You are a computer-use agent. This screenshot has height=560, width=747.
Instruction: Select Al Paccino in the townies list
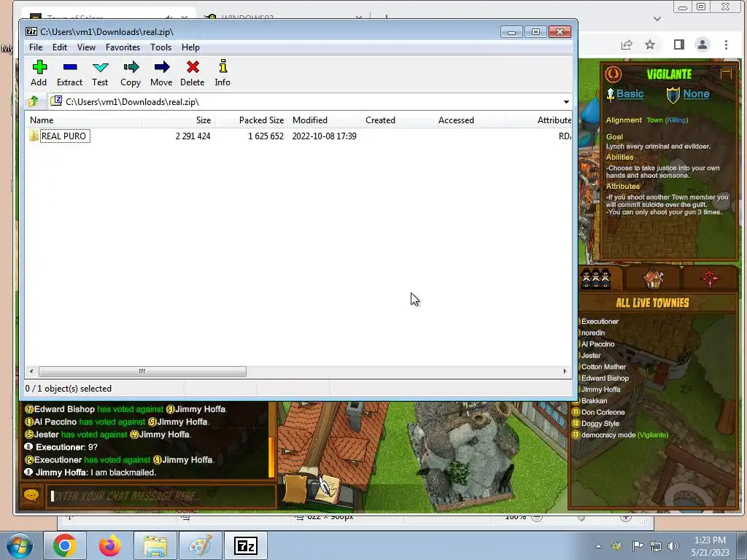597,344
